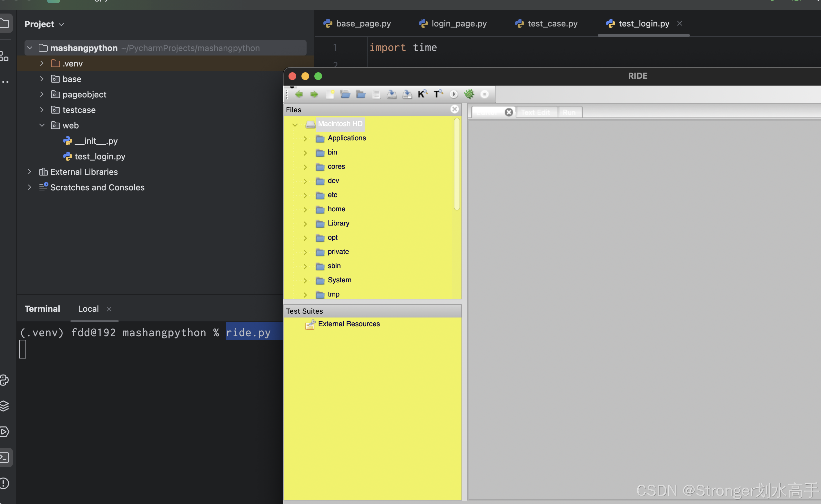Click the RIDE run tests play icon
Viewport: 821px width, 504px height.
(453, 94)
